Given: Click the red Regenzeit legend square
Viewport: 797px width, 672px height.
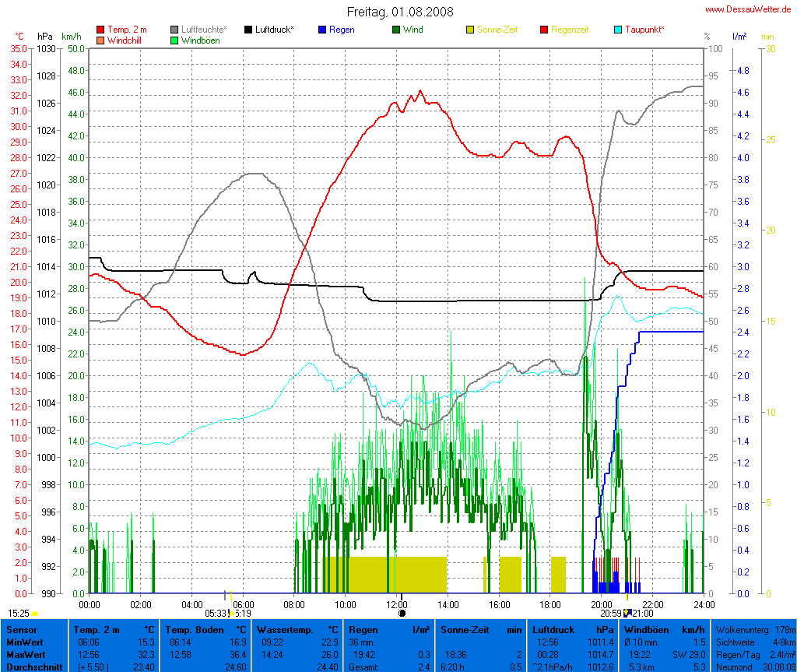Looking at the screenshot, I should (x=544, y=30).
